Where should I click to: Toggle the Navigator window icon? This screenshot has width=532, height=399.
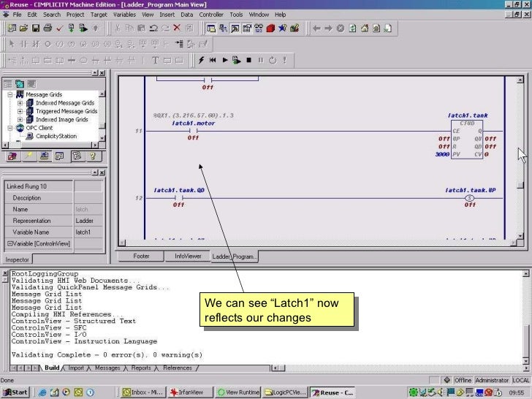[x=210, y=28]
